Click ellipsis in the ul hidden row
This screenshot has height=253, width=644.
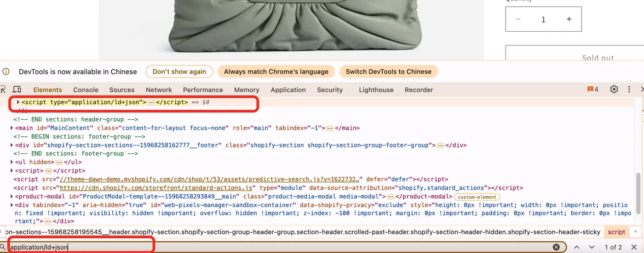pos(59,163)
